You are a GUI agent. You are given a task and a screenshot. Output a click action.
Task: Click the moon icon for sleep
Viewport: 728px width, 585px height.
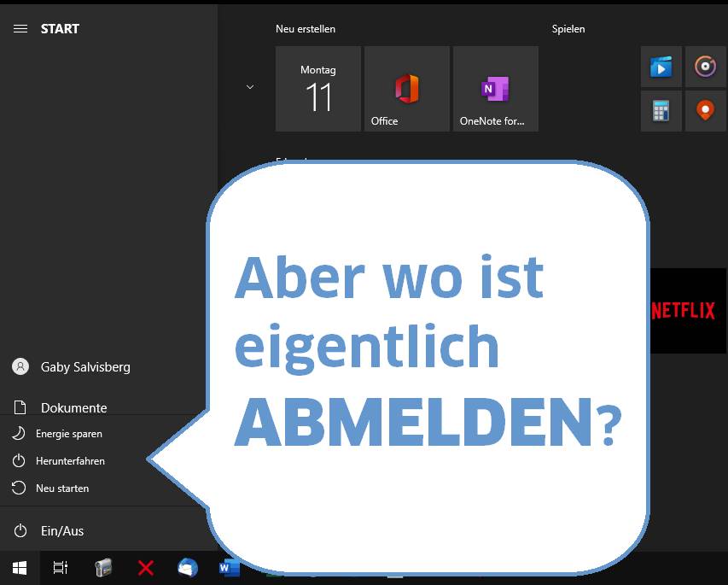19,434
